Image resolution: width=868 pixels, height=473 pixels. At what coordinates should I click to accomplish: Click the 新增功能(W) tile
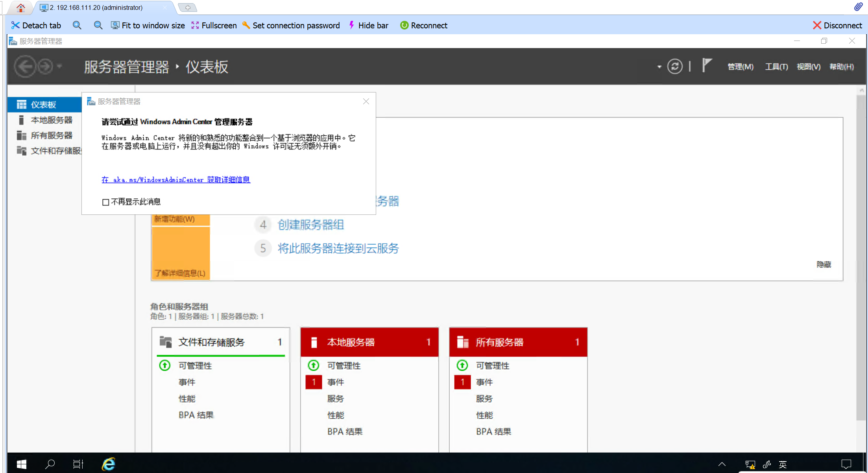click(x=181, y=220)
